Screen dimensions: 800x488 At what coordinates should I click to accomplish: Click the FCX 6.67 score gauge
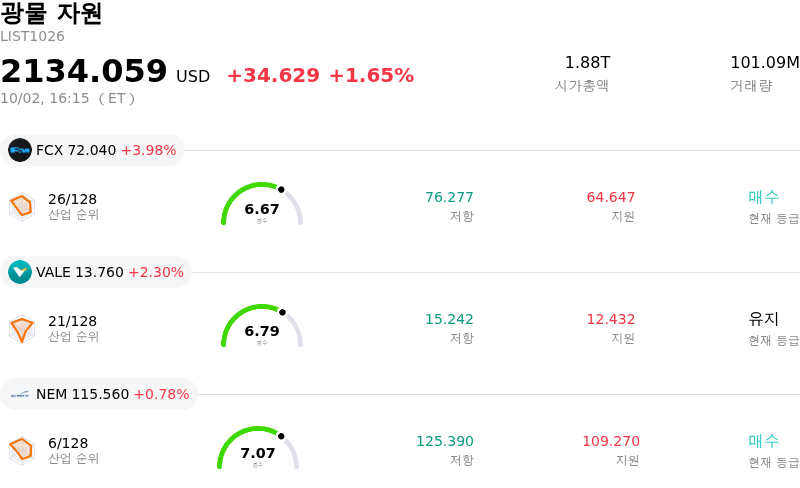point(262,204)
